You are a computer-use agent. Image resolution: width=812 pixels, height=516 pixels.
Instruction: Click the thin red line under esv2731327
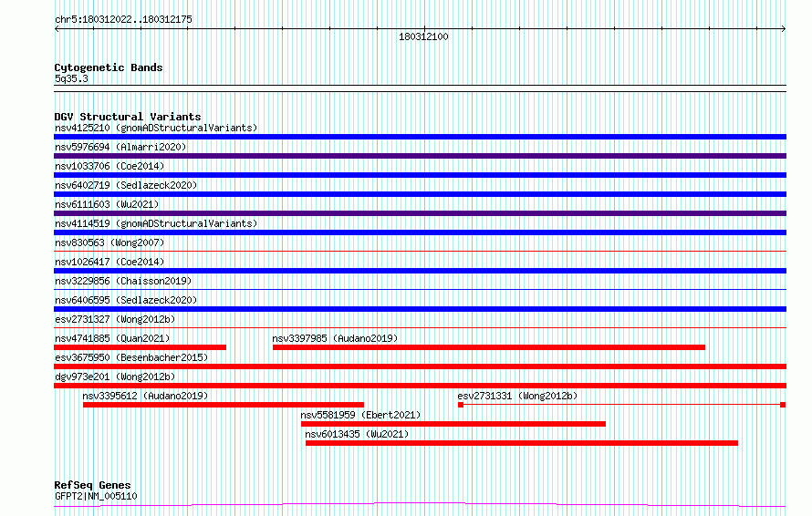pos(420,328)
